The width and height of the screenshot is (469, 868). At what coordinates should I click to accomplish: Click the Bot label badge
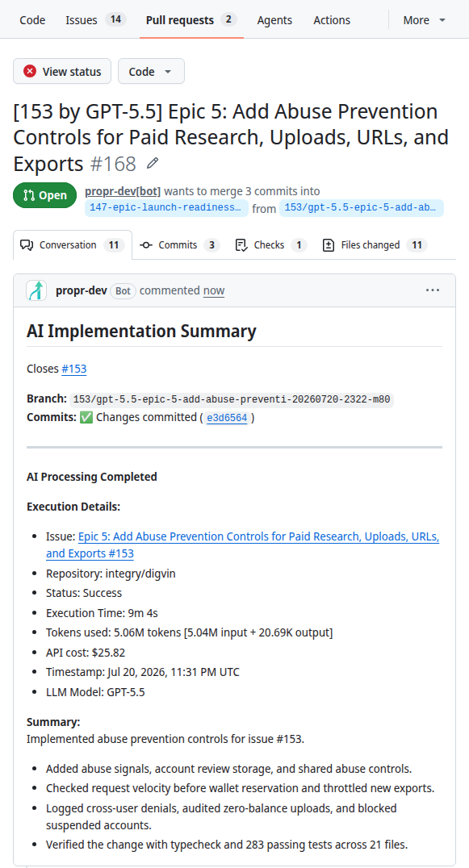(123, 290)
